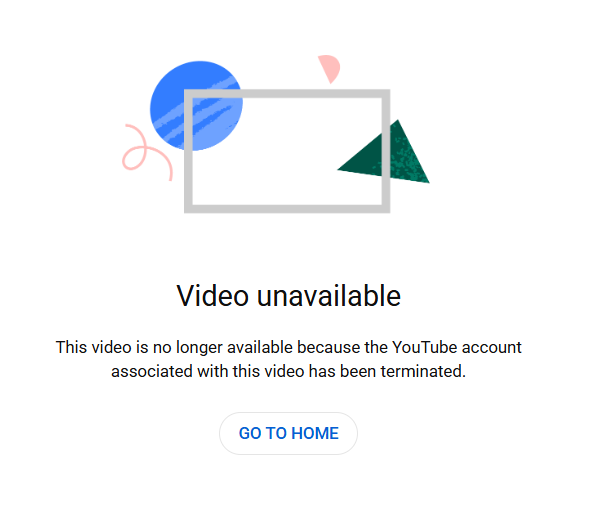
Task: Select the pink squiggle curl shape
Action: (147, 152)
